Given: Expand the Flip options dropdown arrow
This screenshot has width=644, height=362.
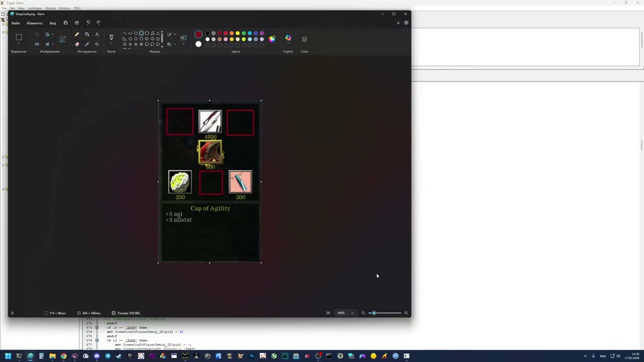Looking at the screenshot, I should 53,44.
